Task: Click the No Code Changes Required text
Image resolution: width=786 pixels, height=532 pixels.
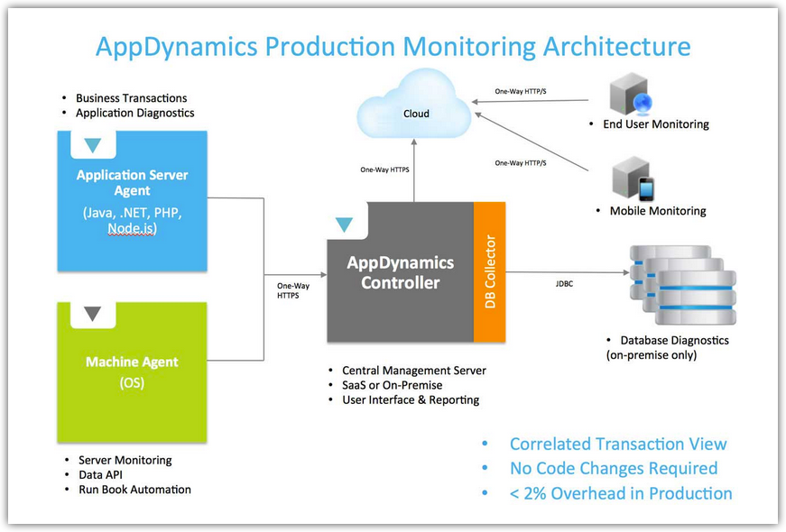Action: (613, 468)
